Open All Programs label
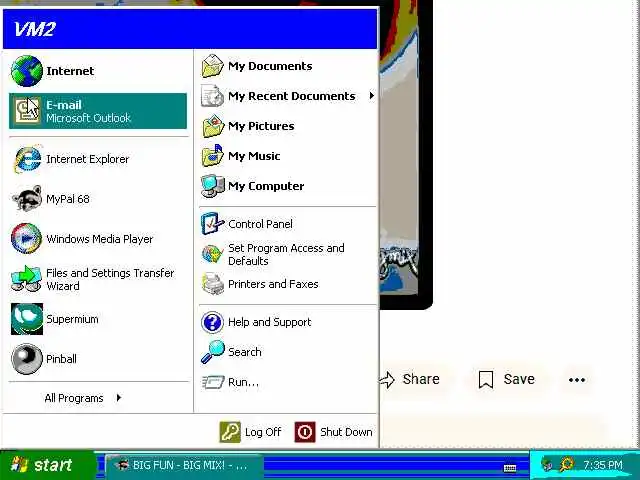 (74, 398)
